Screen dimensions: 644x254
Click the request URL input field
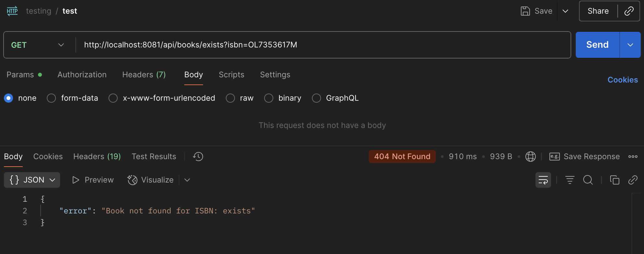click(322, 45)
